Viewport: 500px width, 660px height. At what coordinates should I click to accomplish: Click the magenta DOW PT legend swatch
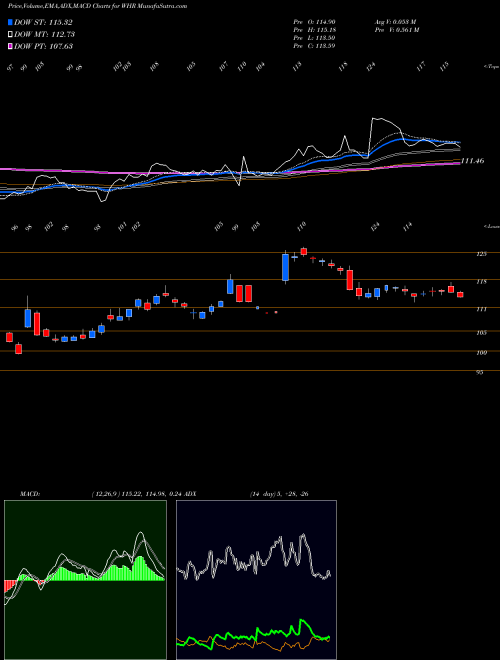[x=10, y=46]
